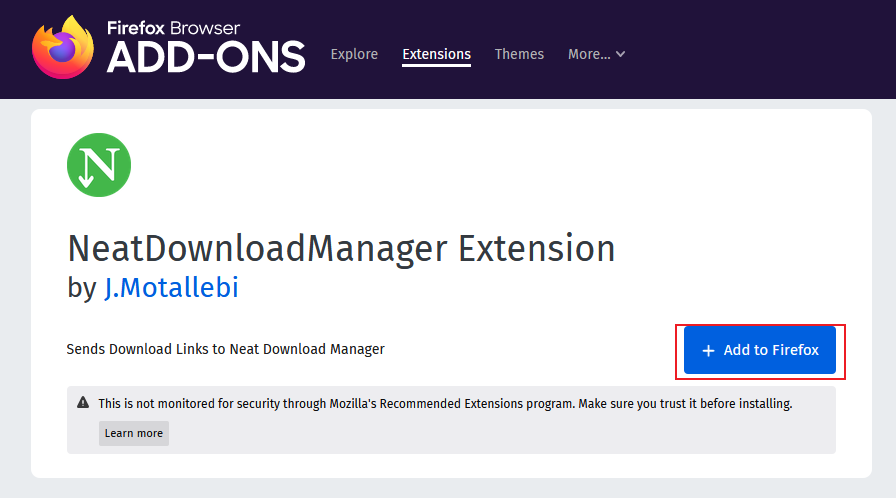Image resolution: width=896 pixels, height=498 pixels.
Task: Expand the chevron next to More…
Action: click(x=621, y=54)
